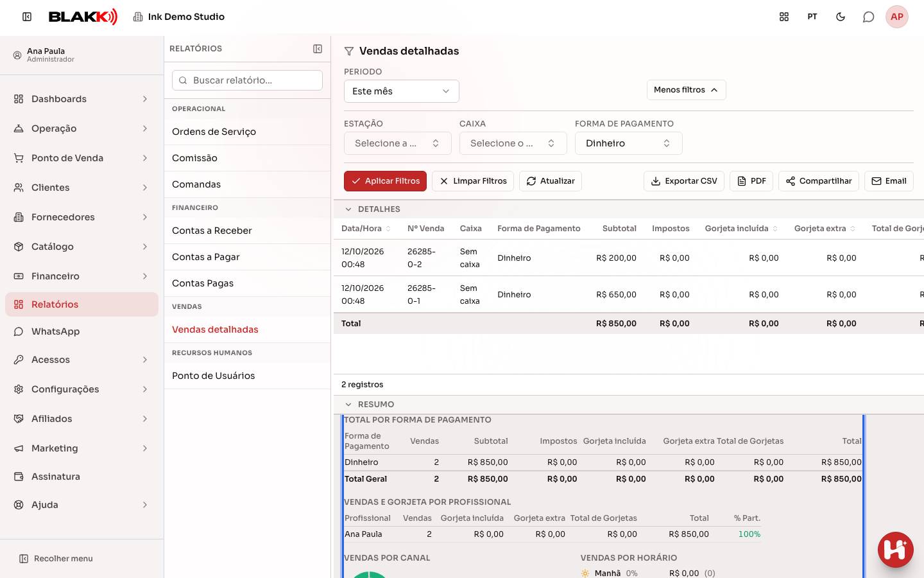Viewport: 924px width, 578px height.
Task: Click the red floating assistant button
Action: click(896, 550)
